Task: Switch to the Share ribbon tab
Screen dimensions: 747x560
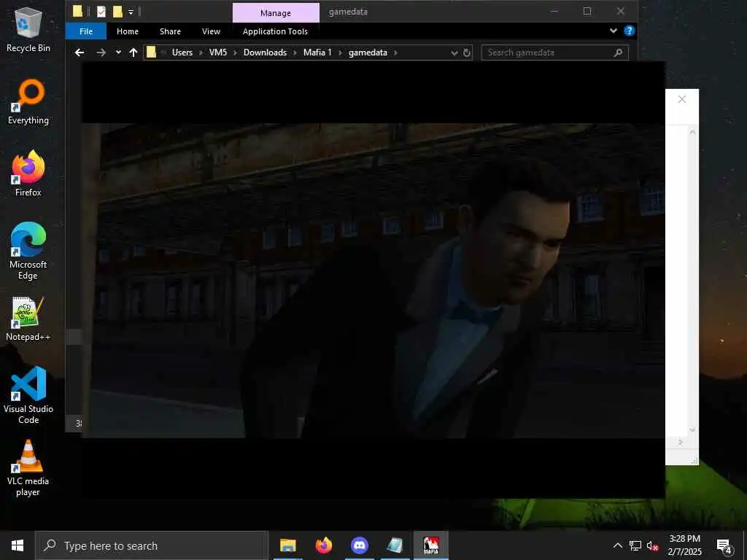Action: (x=170, y=31)
